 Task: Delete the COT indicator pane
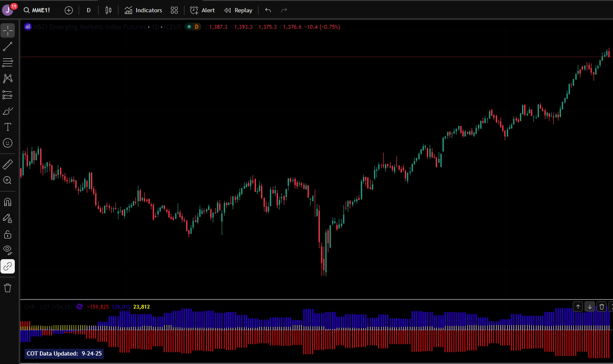click(602, 306)
